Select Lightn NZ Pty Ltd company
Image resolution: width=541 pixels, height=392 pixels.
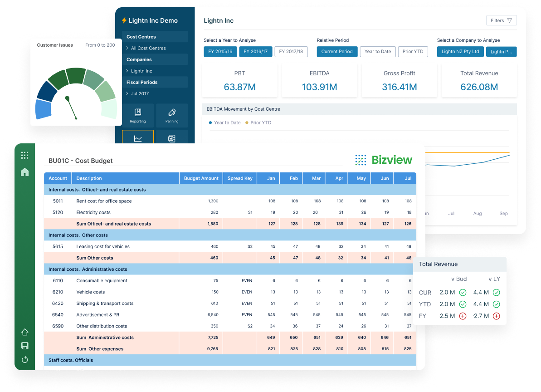pyautogui.click(x=460, y=51)
